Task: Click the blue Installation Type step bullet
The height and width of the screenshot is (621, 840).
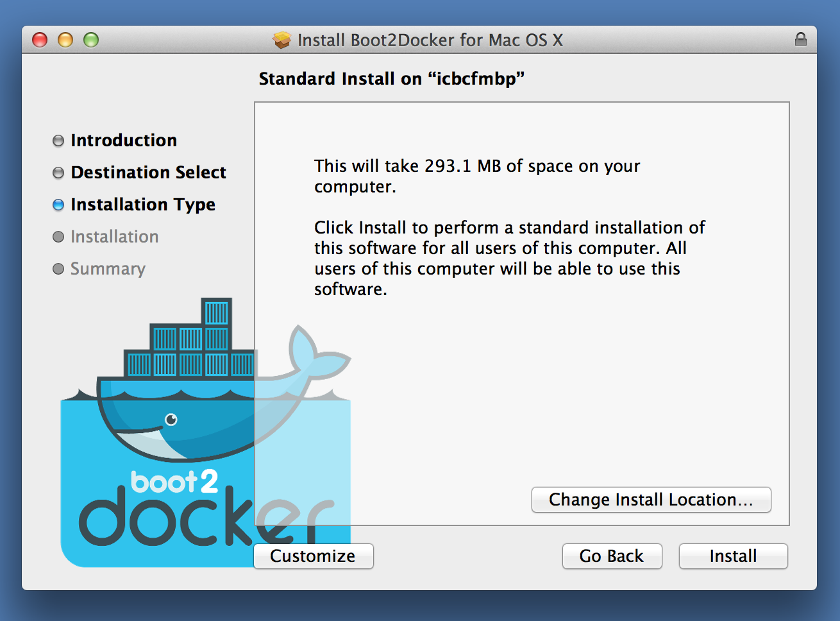Action: click(x=58, y=205)
